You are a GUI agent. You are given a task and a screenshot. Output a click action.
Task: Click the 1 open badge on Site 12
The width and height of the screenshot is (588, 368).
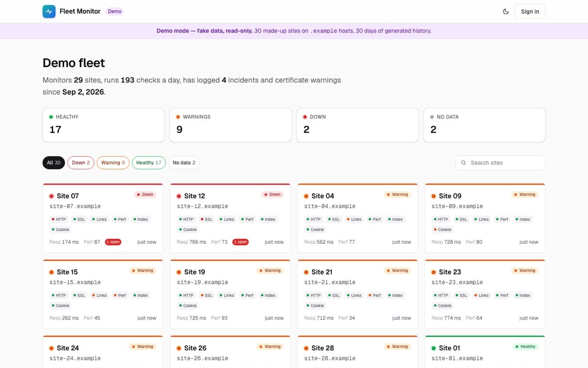tap(241, 242)
